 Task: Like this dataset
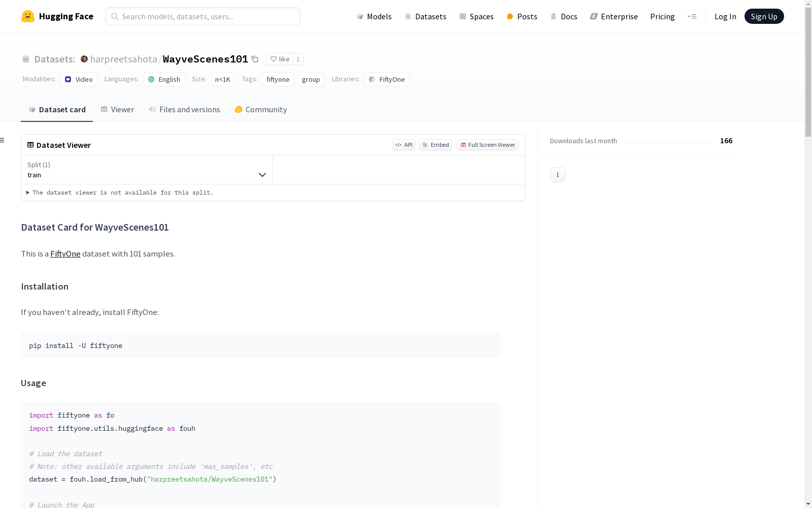pyautogui.click(x=280, y=59)
